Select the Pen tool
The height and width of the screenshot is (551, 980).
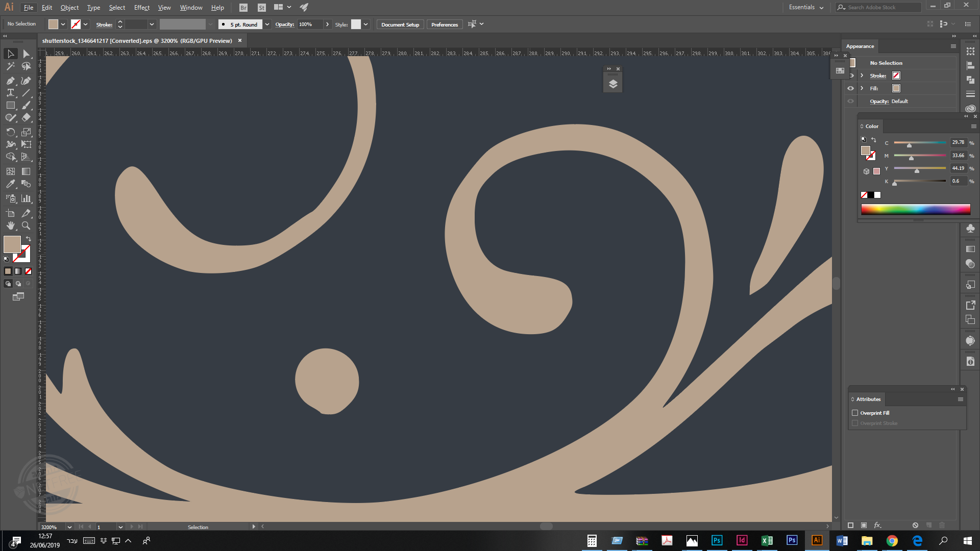click(x=10, y=81)
